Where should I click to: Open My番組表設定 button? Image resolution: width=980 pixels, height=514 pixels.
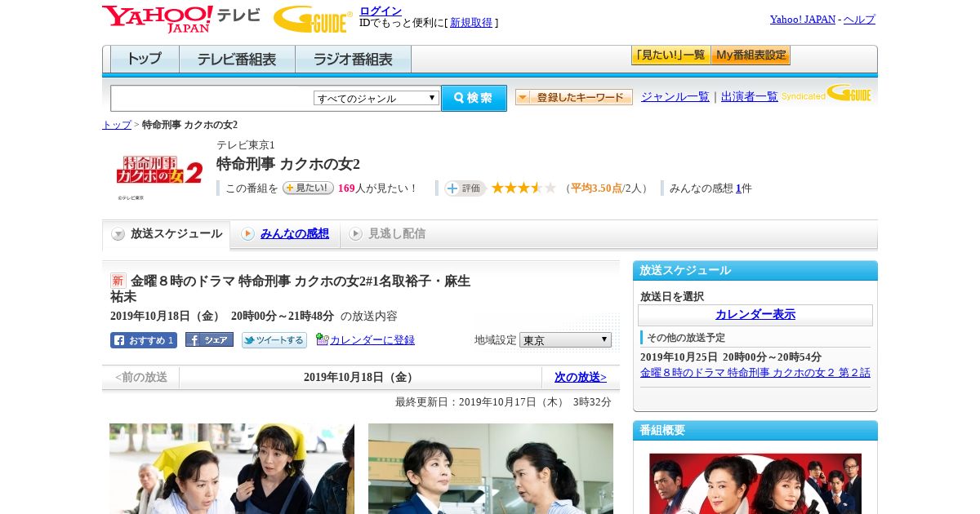coord(751,55)
